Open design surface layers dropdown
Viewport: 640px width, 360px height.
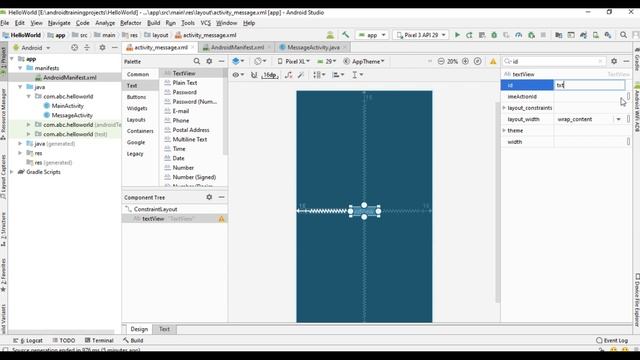point(238,61)
